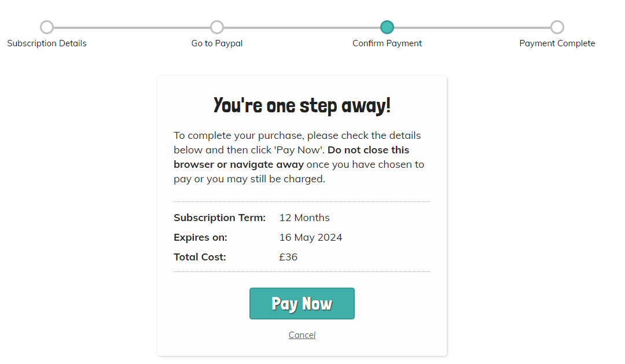Viewport: 625px width, 364px height.
Task: Click the 16 May 2024 expiry date
Action: (x=311, y=237)
